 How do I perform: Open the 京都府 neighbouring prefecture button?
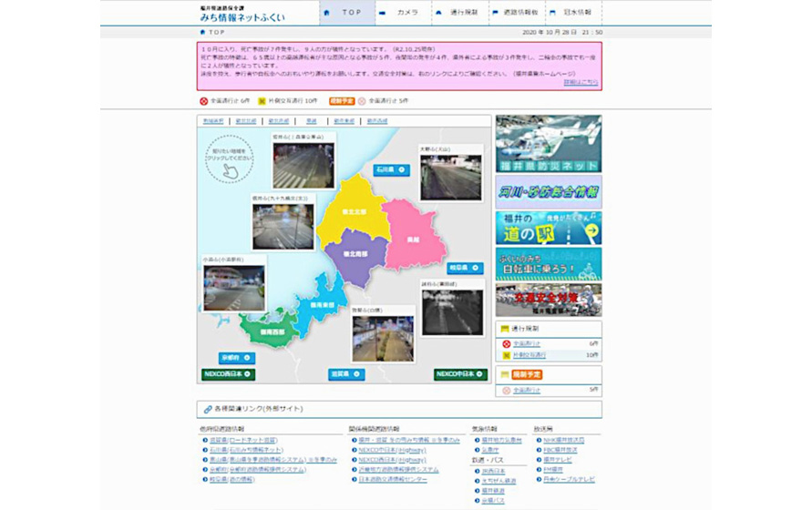tap(237, 358)
